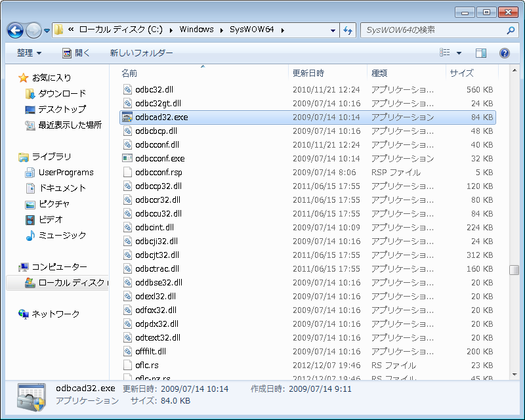Click the scrollbar down arrow
Screen dimensions: 525x420
click(x=514, y=375)
